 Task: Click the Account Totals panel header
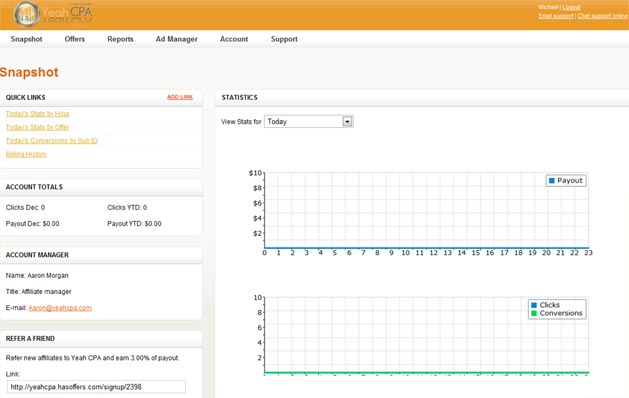click(101, 187)
